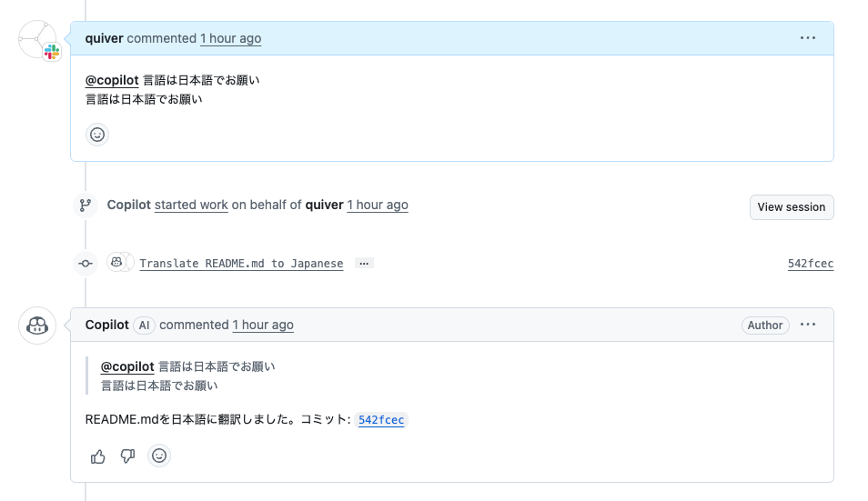Screen dimensions: 868x501
Task: Click the branch icon beside started work
Action: click(86, 205)
